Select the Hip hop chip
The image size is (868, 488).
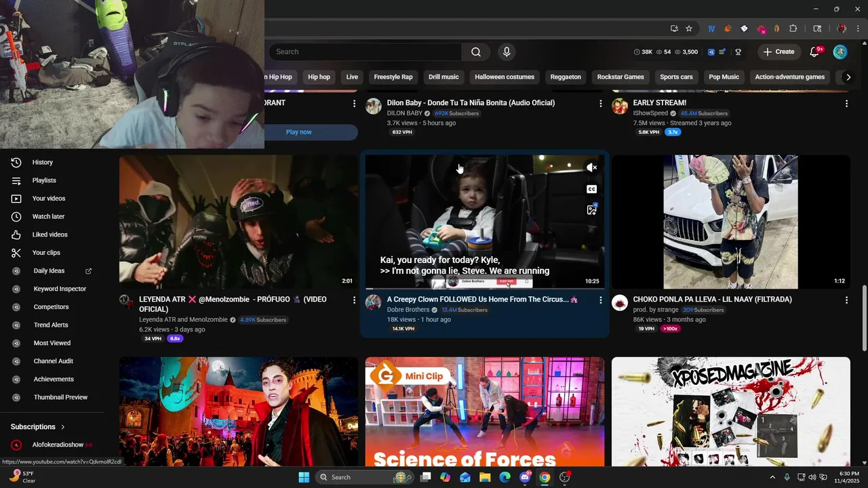[x=319, y=77]
